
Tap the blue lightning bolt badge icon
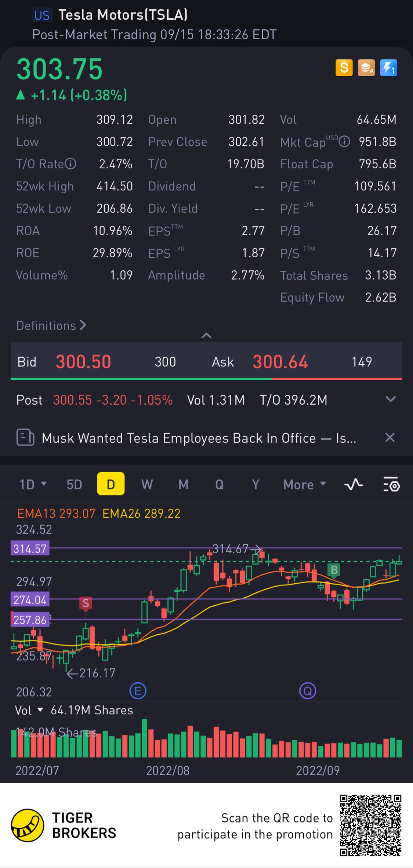pos(388,68)
